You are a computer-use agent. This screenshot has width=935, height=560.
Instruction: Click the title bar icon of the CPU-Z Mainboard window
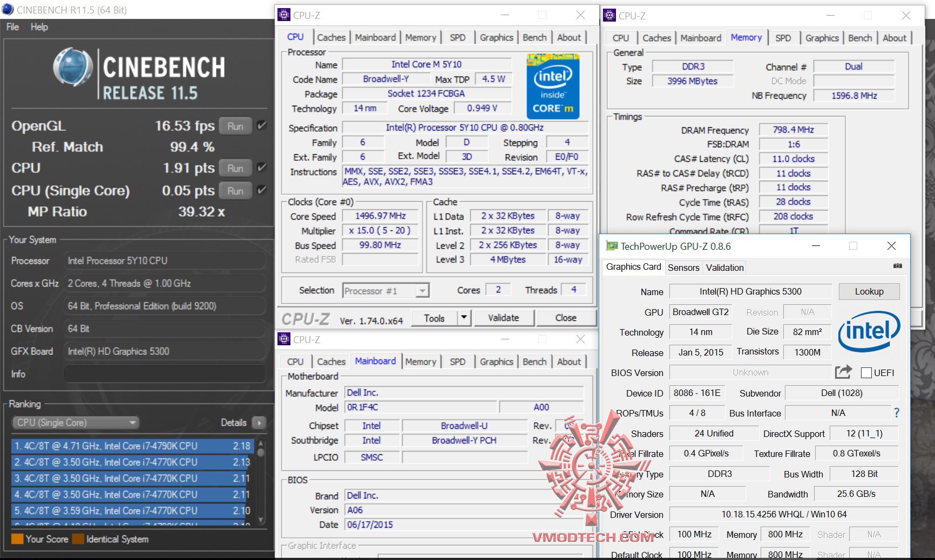(x=284, y=339)
